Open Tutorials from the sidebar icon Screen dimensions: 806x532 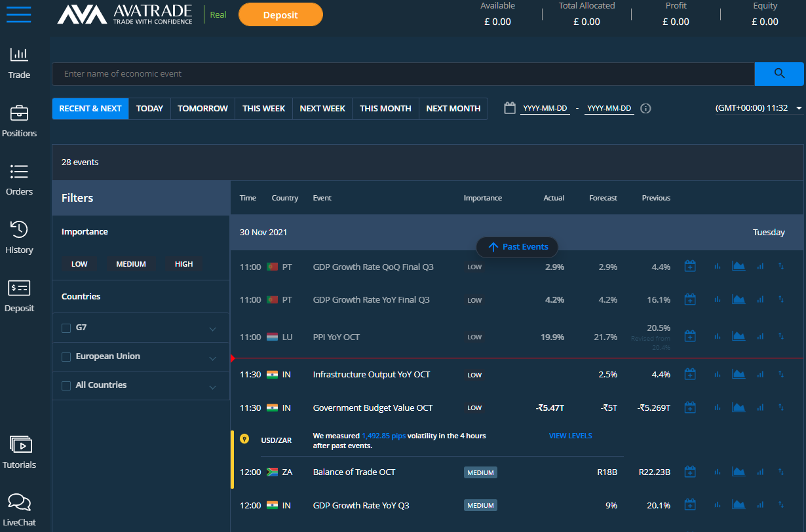(x=19, y=452)
